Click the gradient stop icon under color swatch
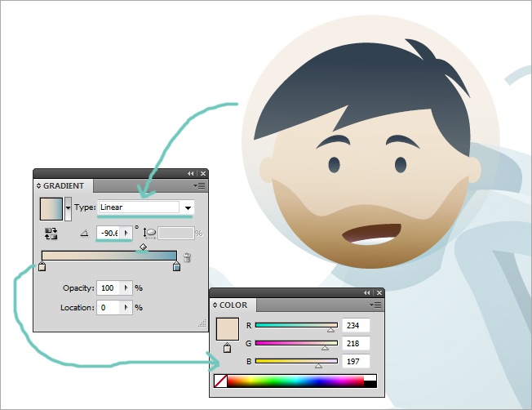Viewport: 532px width, 410px height. (228, 347)
